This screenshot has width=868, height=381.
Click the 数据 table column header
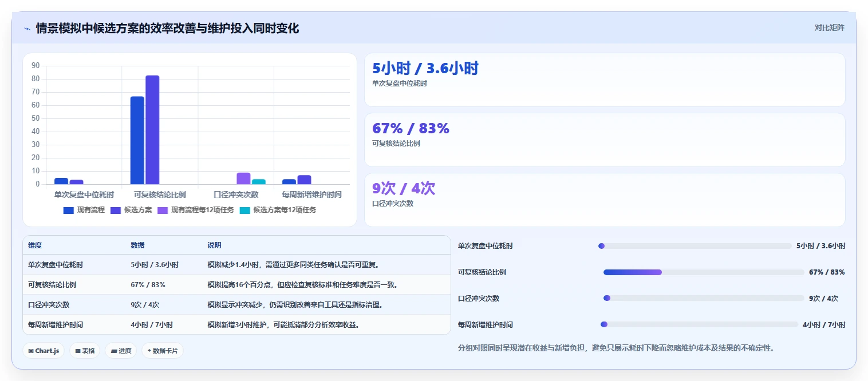(x=137, y=245)
